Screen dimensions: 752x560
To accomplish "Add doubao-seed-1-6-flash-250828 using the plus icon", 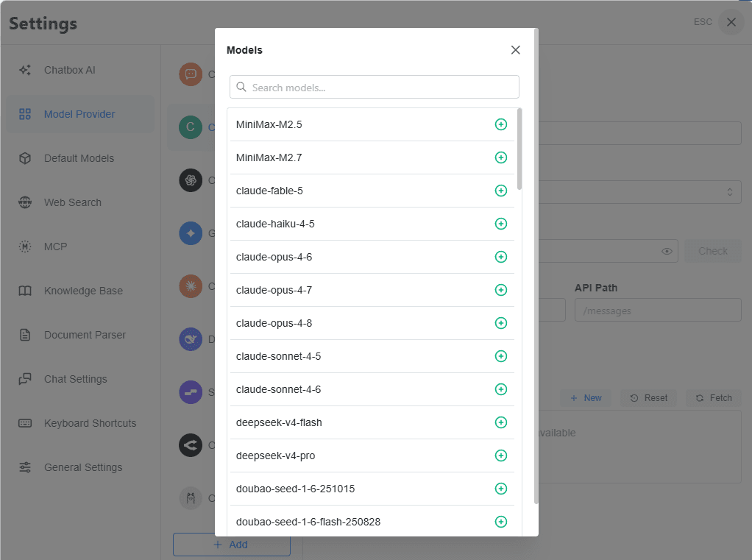I will (500, 522).
